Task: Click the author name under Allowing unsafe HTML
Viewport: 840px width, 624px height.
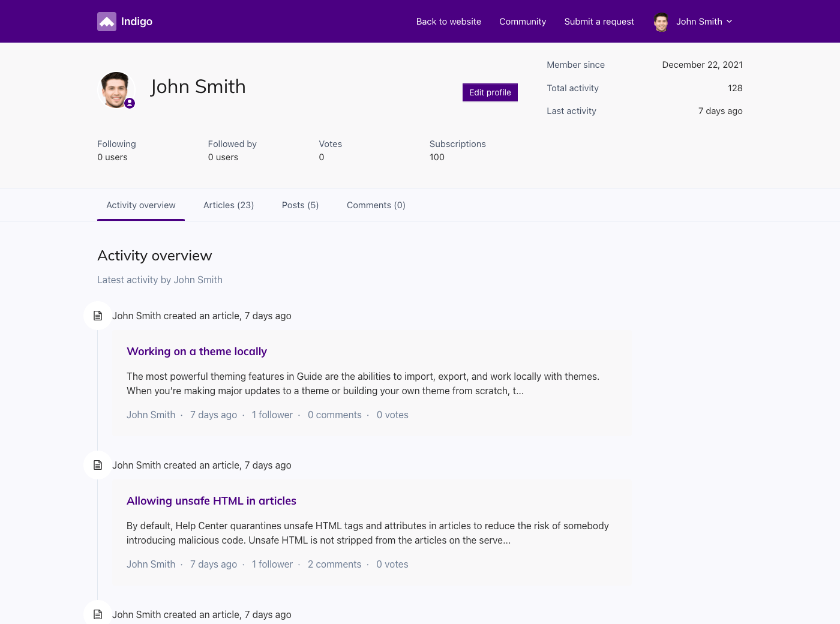Action: 151,564
